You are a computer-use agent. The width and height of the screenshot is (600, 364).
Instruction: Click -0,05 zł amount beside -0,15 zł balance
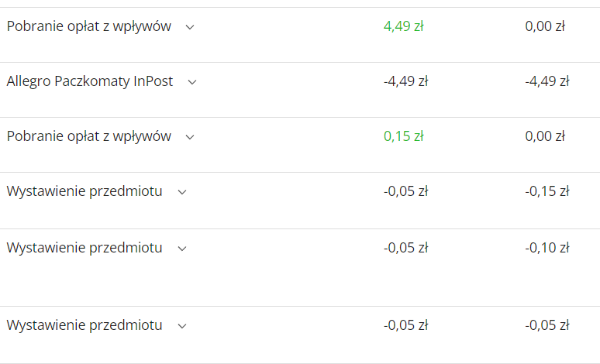click(405, 191)
